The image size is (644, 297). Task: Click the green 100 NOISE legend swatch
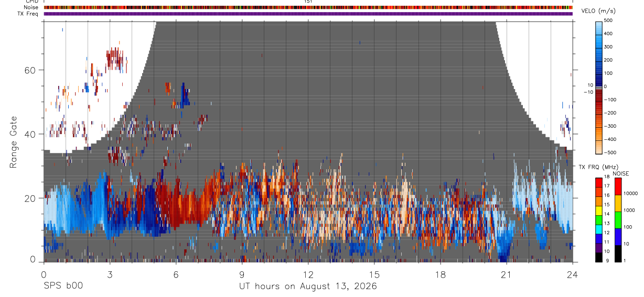point(617,220)
